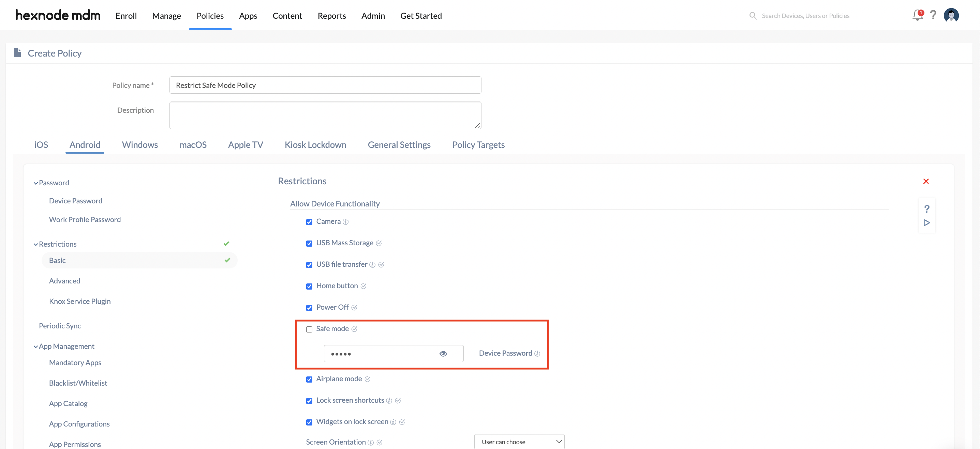
Task: Uncheck the Lock screen shortcuts checkbox
Action: pyautogui.click(x=309, y=401)
